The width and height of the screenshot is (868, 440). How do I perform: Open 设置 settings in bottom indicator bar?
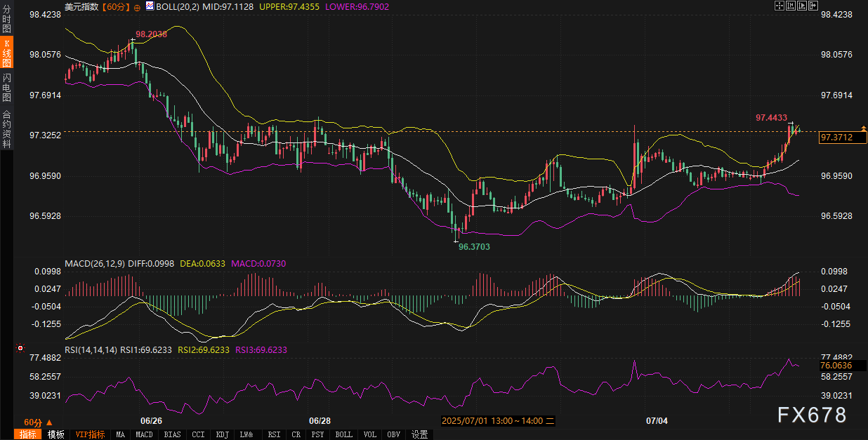click(420, 434)
